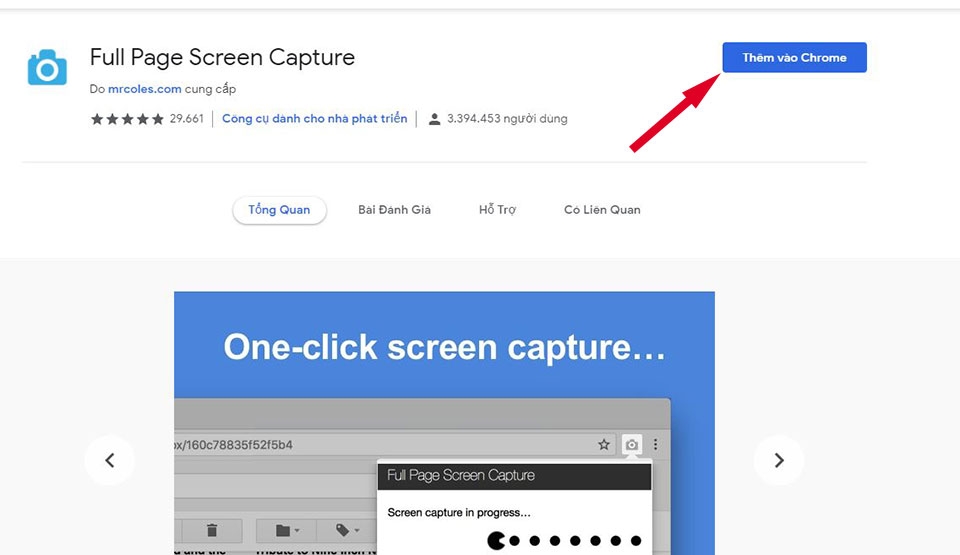
Task: Click the One-click screen capture preview image
Action: click(444, 423)
